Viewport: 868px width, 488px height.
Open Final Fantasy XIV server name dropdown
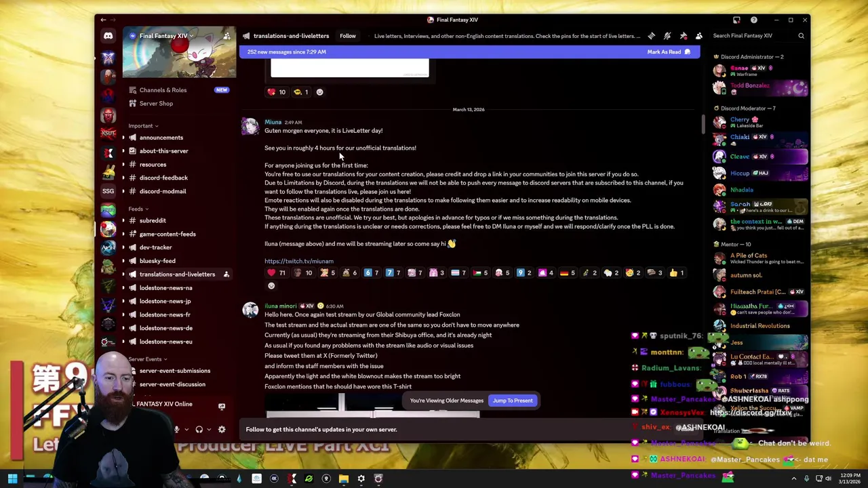pyautogui.click(x=166, y=36)
